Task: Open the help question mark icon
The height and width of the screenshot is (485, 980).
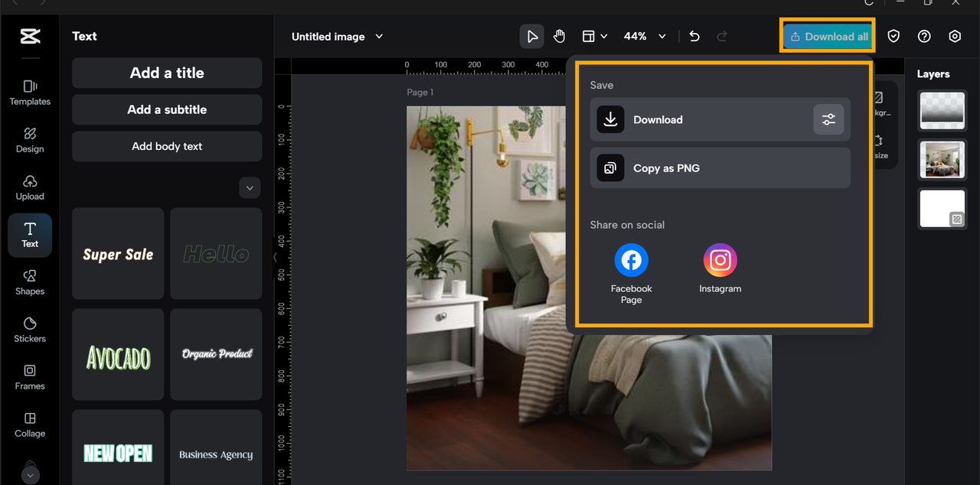Action: pos(924,36)
